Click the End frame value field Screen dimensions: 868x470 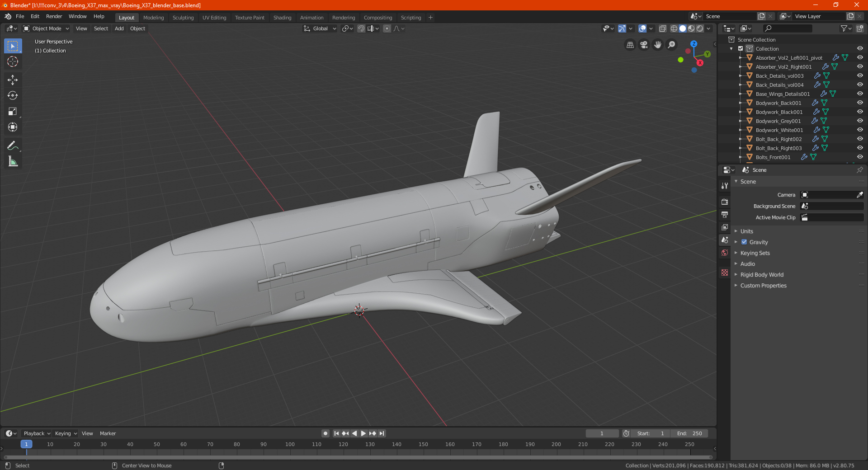(689, 433)
